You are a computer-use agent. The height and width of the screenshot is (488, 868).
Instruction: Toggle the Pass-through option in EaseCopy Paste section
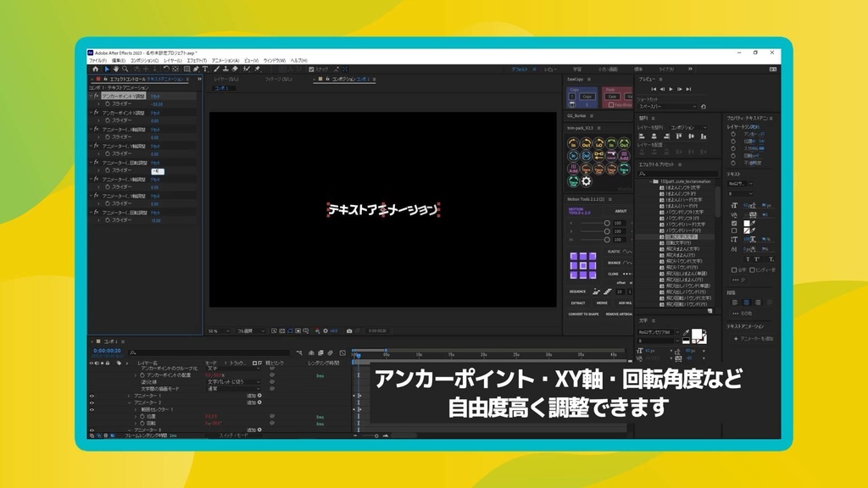(x=611, y=105)
